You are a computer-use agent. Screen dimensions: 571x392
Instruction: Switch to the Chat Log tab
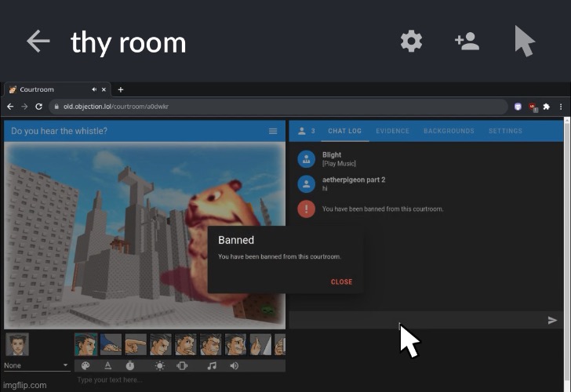point(344,131)
